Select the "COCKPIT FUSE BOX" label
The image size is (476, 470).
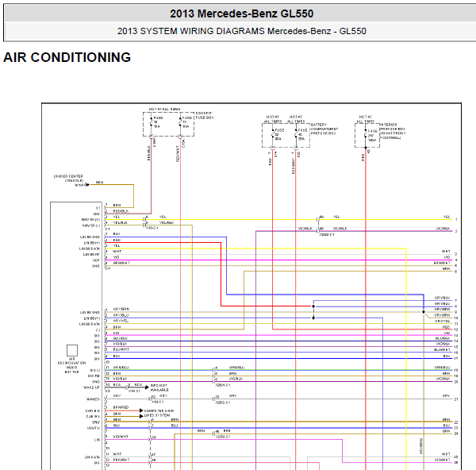coord(205,115)
